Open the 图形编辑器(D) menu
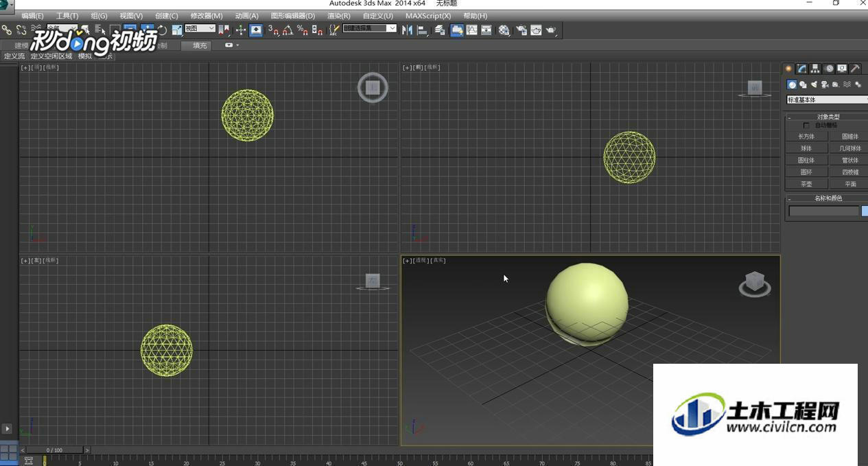The width and height of the screenshot is (868, 466). point(293,16)
